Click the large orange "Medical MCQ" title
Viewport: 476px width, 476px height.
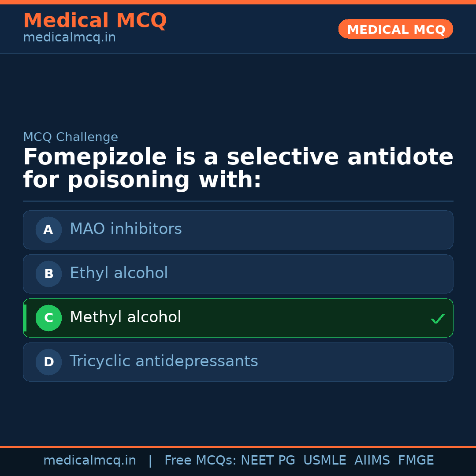coord(95,21)
